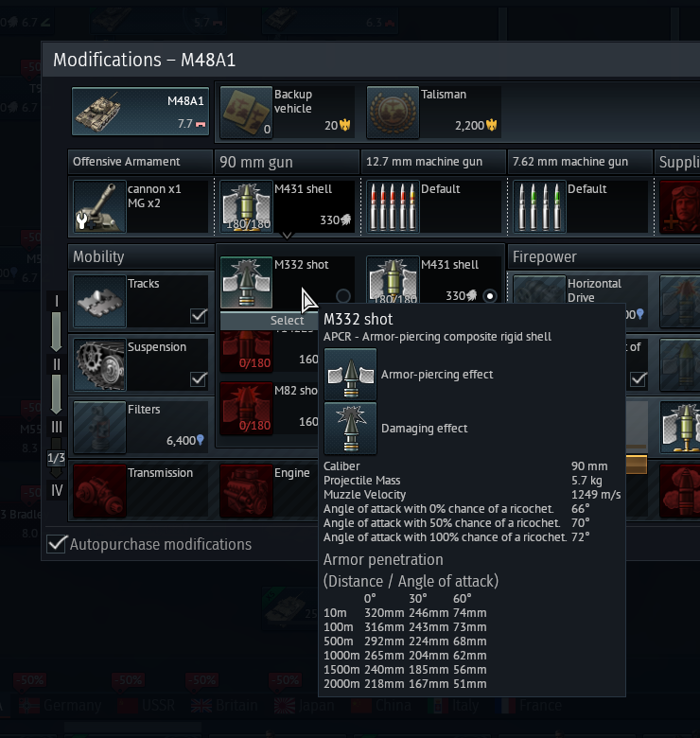Click the USSR nation tab behind the window
This screenshot has height=738, width=700.
(147, 706)
